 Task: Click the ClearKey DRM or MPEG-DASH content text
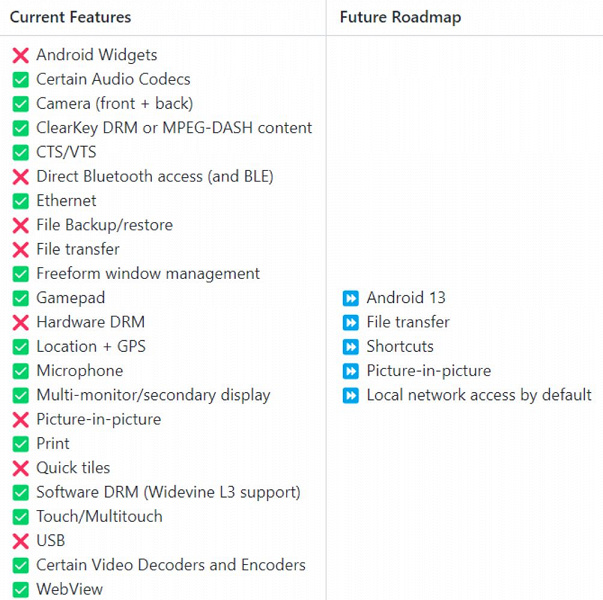[x=174, y=128]
